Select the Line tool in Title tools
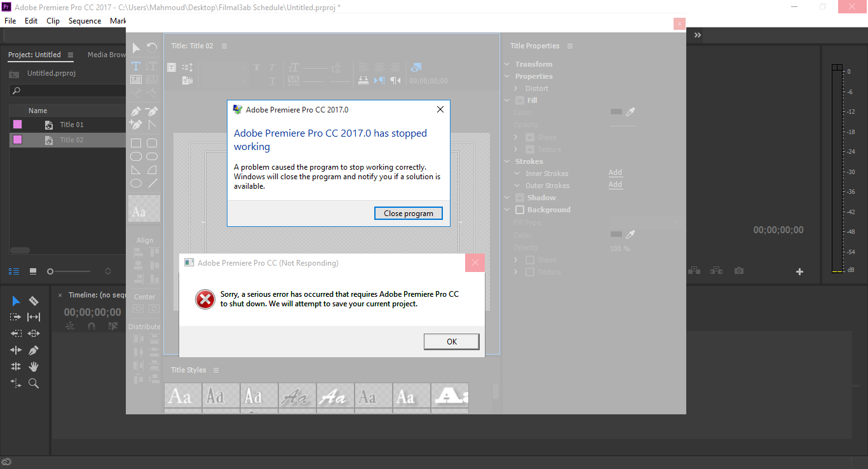This screenshot has width=868, height=469. point(152,183)
